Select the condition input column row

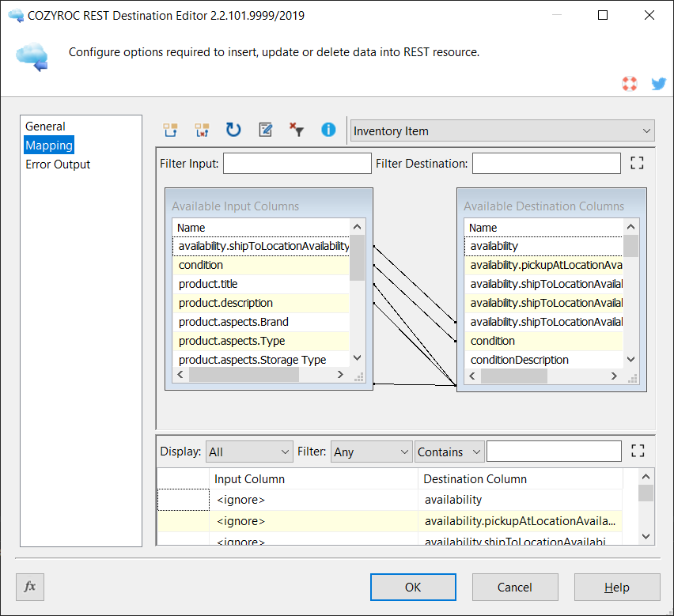(x=261, y=265)
